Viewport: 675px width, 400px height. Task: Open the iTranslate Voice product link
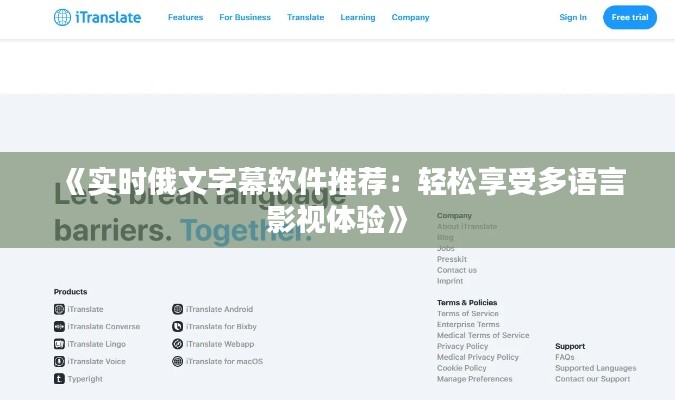pyautogui.click(x=96, y=361)
